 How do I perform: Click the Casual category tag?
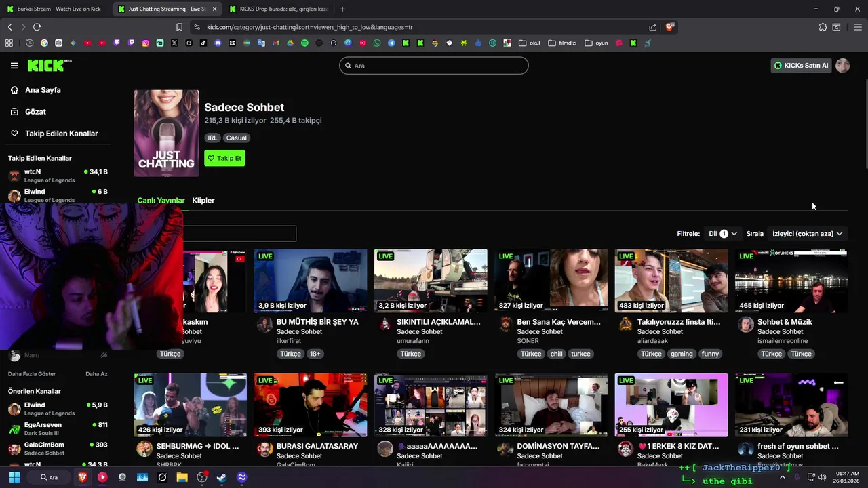[237, 138]
